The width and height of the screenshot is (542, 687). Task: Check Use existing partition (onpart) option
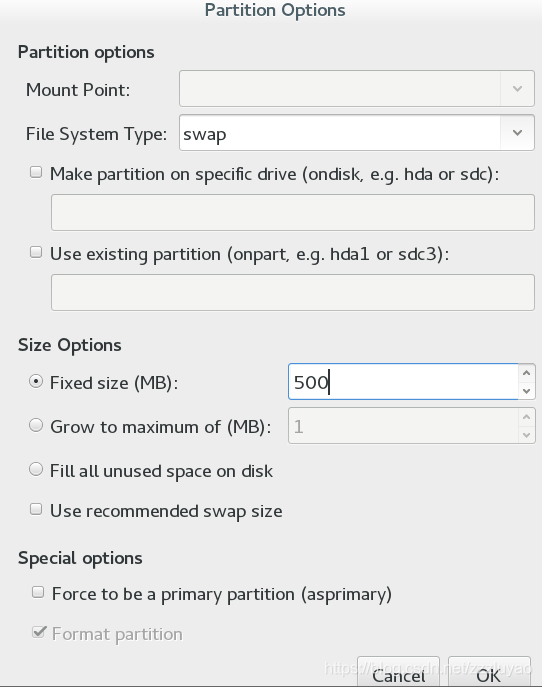pyautogui.click(x=36, y=252)
